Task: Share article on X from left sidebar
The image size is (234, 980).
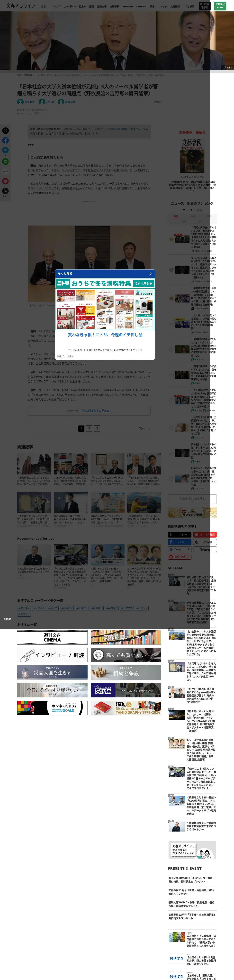Action: pos(5,131)
